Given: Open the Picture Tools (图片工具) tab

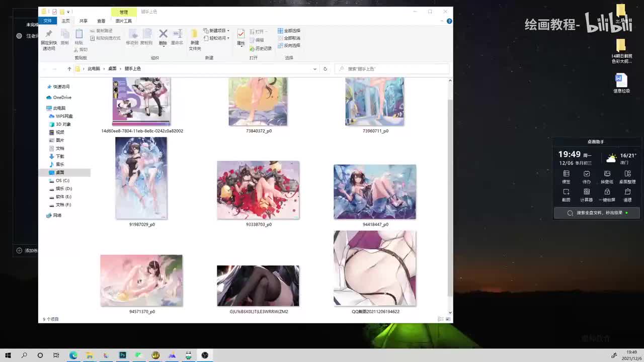Looking at the screenshot, I should (x=123, y=21).
